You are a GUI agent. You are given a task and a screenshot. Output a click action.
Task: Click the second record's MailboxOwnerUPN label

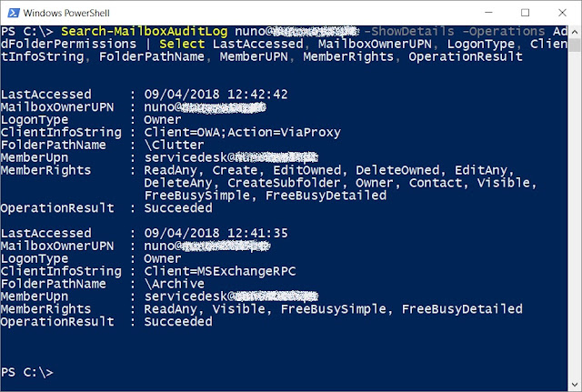[x=57, y=246]
